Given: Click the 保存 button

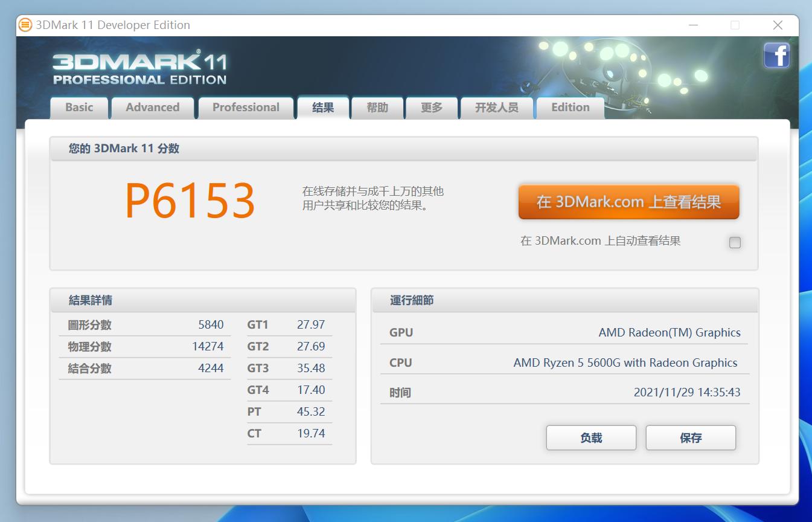Looking at the screenshot, I should (x=691, y=438).
